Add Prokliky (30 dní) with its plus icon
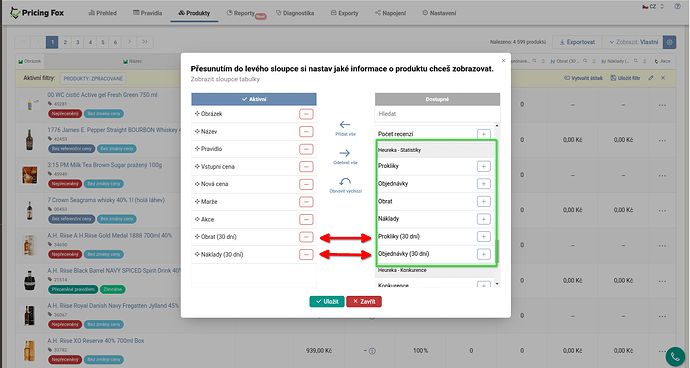This screenshot has height=368, width=690. click(484, 236)
